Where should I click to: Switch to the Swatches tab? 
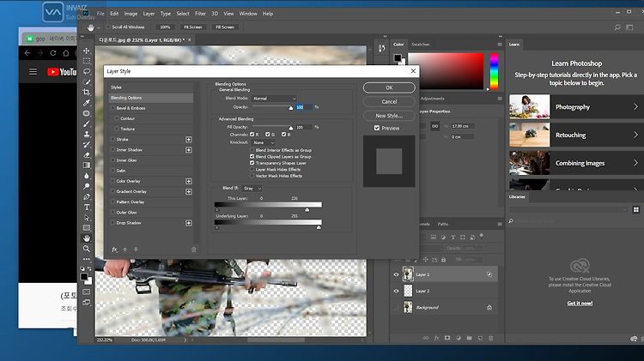421,45
